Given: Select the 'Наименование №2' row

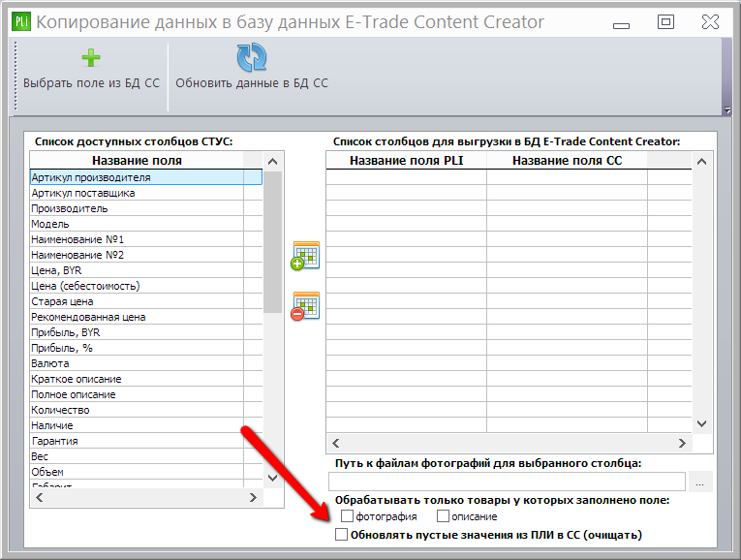Looking at the screenshot, I should [x=146, y=255].
